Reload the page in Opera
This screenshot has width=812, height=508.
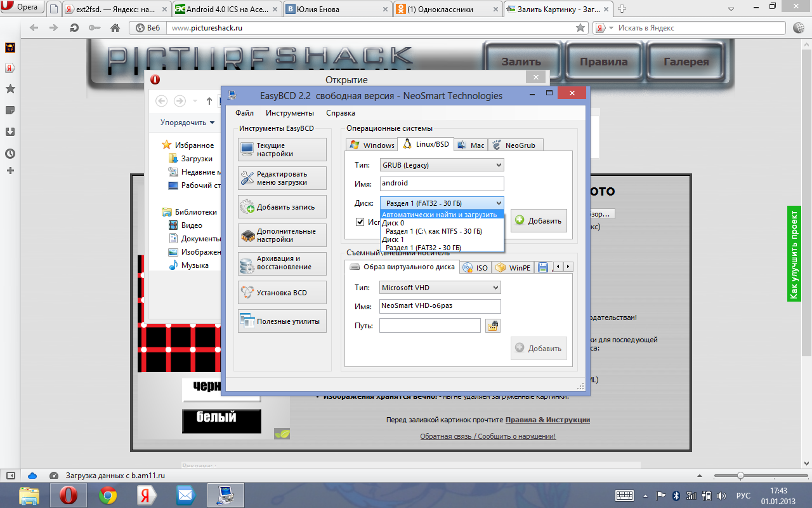[75, 28]
